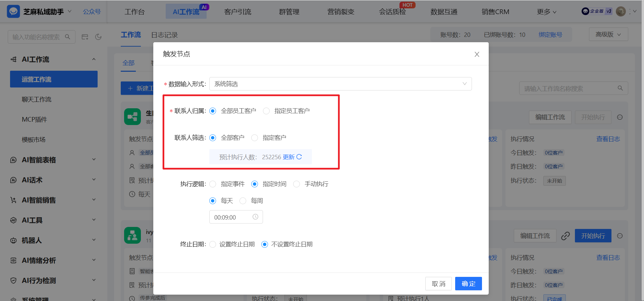
Task: Open the user avatar in the top bar
Action: 621,11
